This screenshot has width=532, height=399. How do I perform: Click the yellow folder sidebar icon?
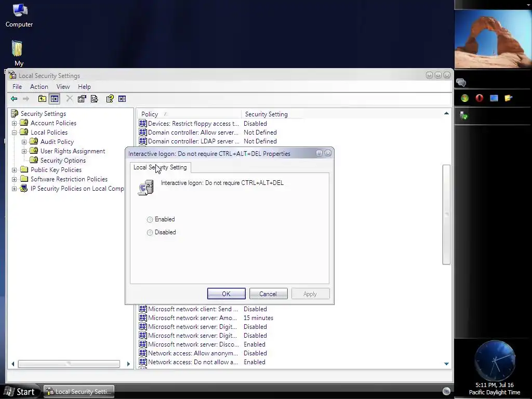[x=508, y=98]
